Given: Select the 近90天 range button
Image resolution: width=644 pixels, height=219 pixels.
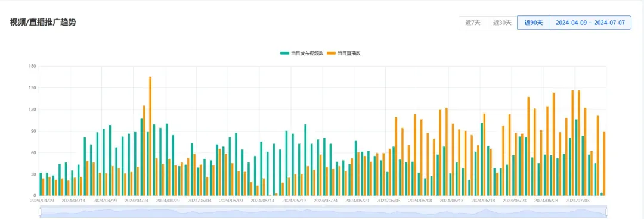Looking at the screenshot, I should (x=533, y=23).
